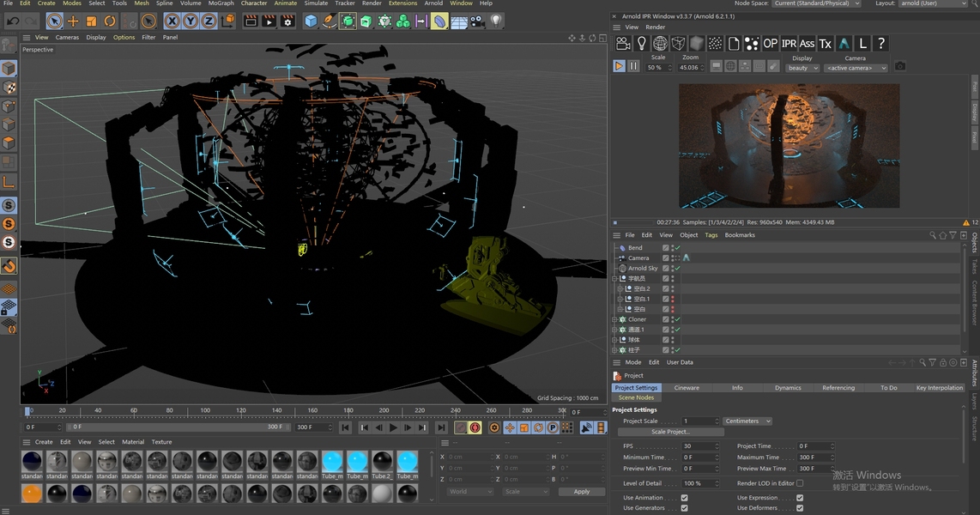Viewport: 980px width, 515px height.
Task: Toggle X axis lock button
Action: 172,21
